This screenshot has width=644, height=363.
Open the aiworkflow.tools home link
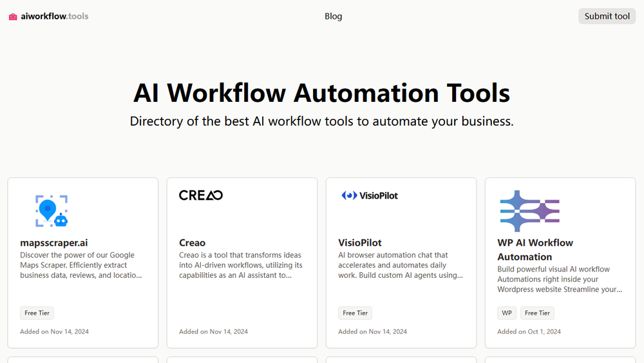point(48,17)
